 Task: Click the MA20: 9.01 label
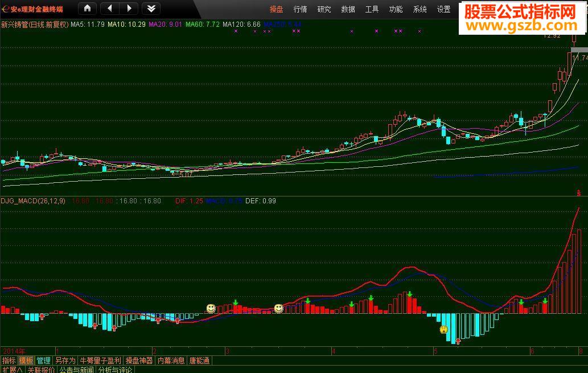[166, 24]
